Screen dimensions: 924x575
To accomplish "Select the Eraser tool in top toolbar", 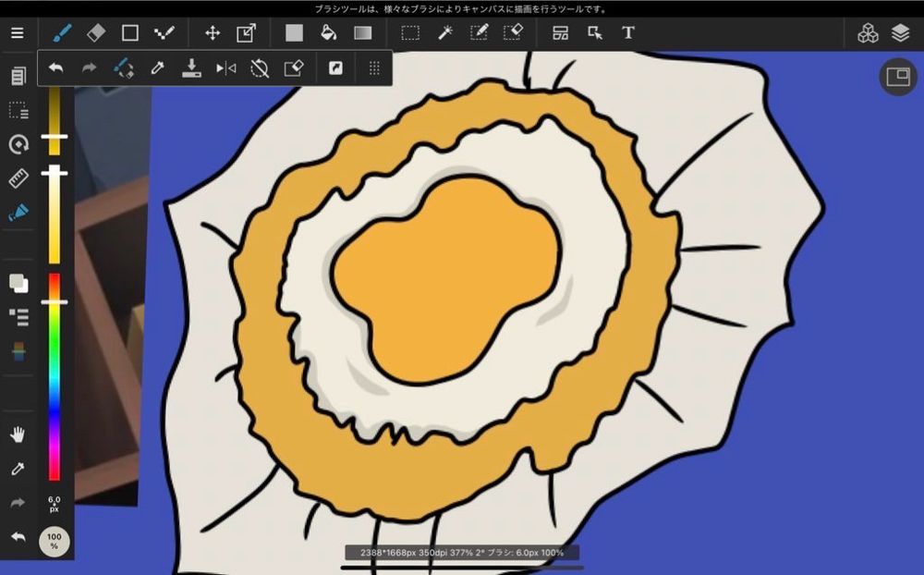I will click(96, 33).
